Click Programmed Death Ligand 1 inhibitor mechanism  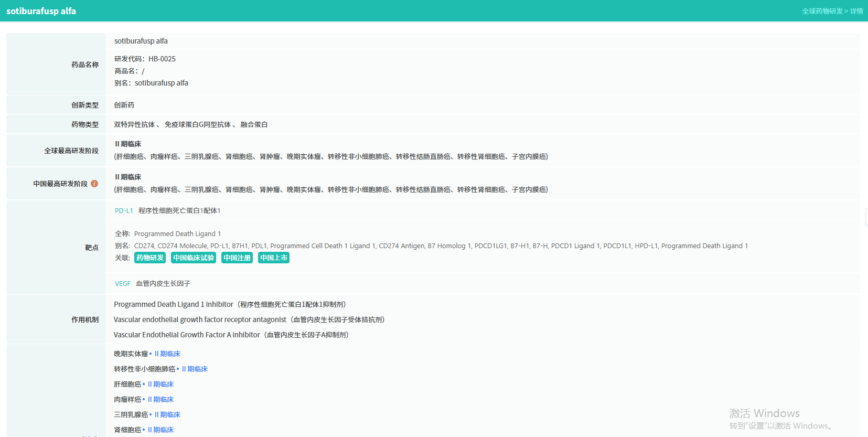click(x=230, y=305)
